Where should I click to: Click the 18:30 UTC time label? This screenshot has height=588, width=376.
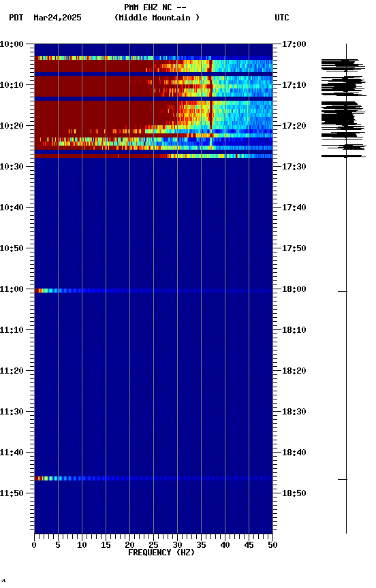294,412
